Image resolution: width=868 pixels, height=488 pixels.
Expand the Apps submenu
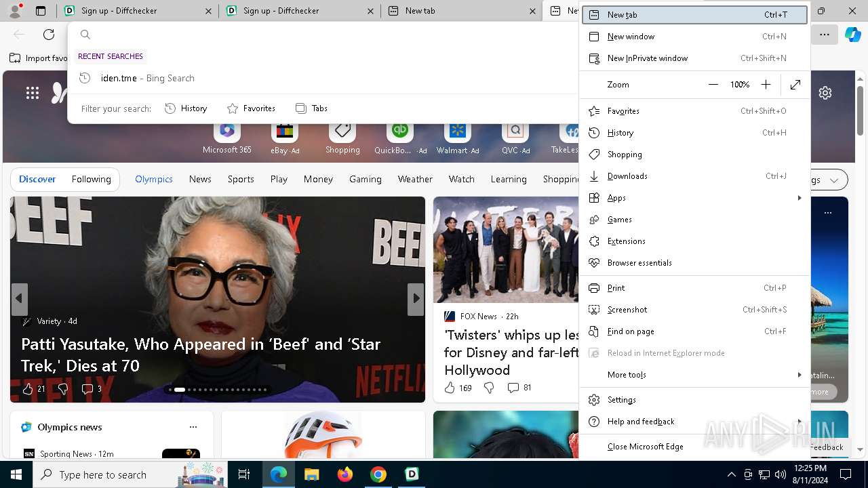click(x=695, y=198)
